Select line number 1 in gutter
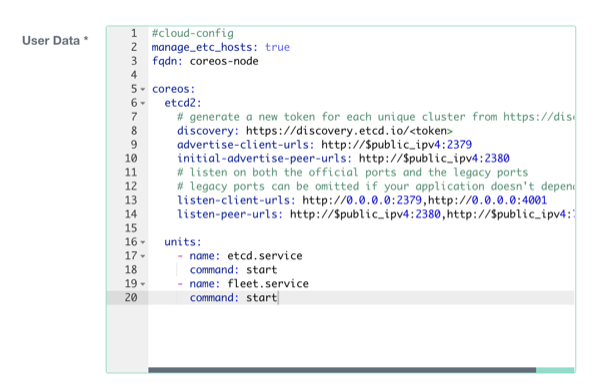600x392 pixels. pyautogui.click(x=134, y=33)
